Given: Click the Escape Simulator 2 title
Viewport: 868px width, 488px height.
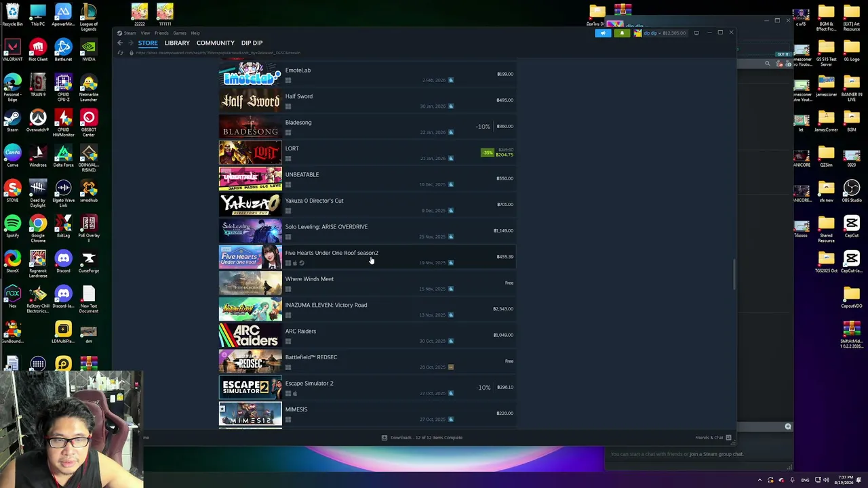Looking at the screenshot, I should pyautogui.click(x=309, y=384).
